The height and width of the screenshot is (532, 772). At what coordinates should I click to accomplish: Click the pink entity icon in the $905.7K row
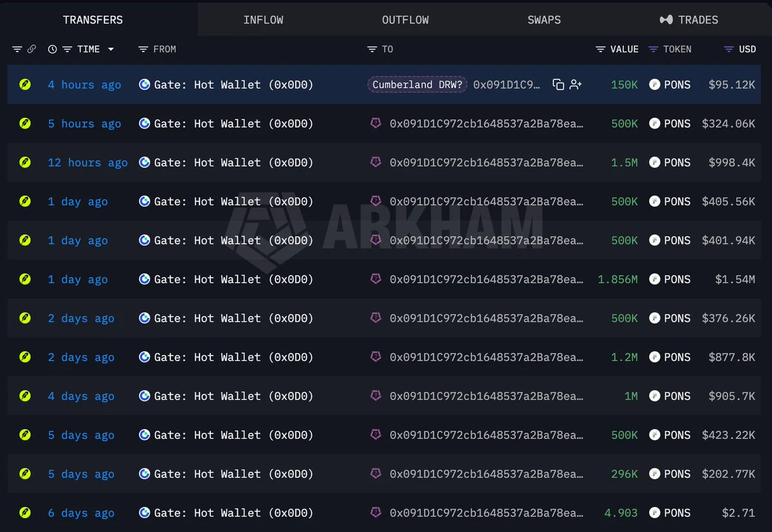point(376,396)
